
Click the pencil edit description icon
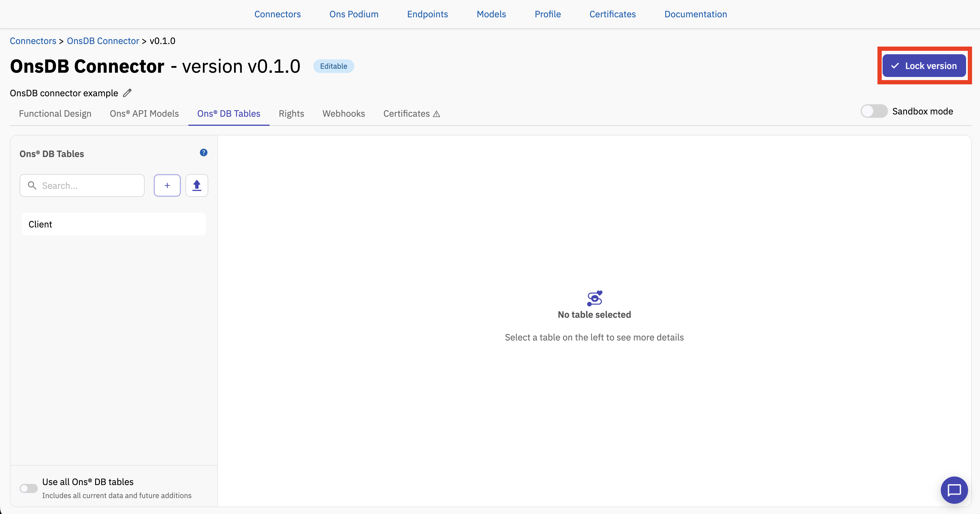(128, 93)
